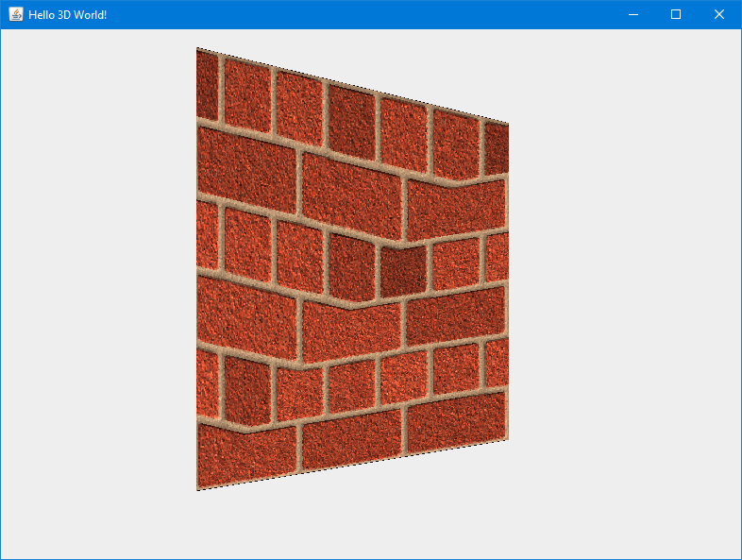This screenshot has width=742, height=560.
Task: Minimize the Hello 3D World window
Action: click(x=633, y=15)
